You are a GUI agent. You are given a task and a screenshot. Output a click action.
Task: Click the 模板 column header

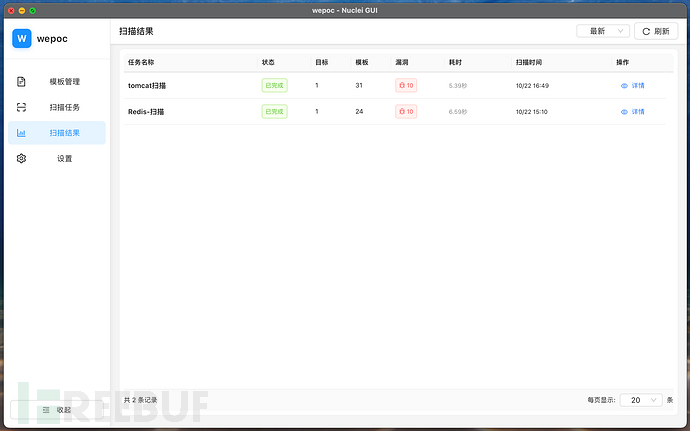tap(362, 62)
